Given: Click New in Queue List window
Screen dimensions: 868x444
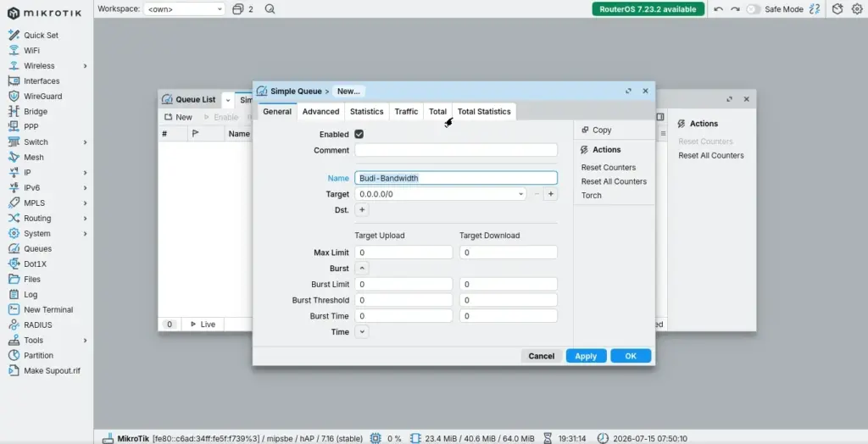Looking at the screenshot, I should [x=178, y=118].
